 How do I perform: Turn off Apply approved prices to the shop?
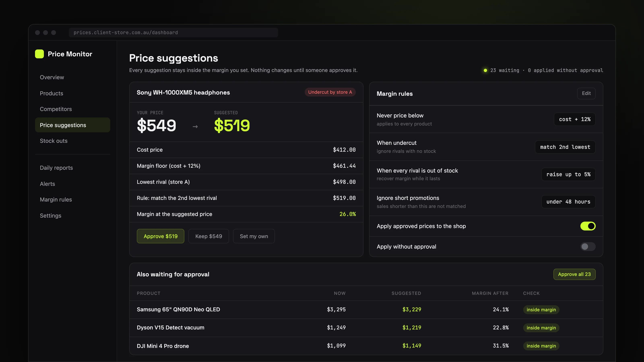click(x=588, y=226)
